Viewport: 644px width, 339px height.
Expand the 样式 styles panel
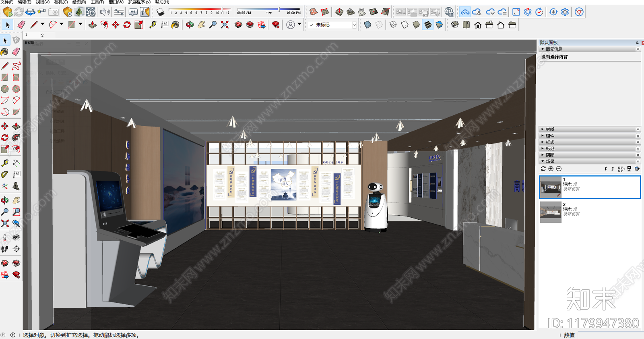pos(589,142)
